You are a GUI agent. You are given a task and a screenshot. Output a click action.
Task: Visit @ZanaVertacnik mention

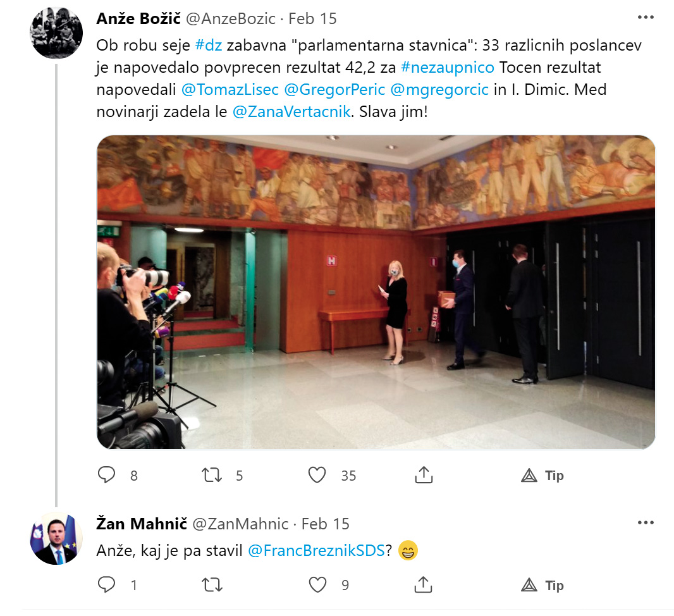(x=291, y=112)
